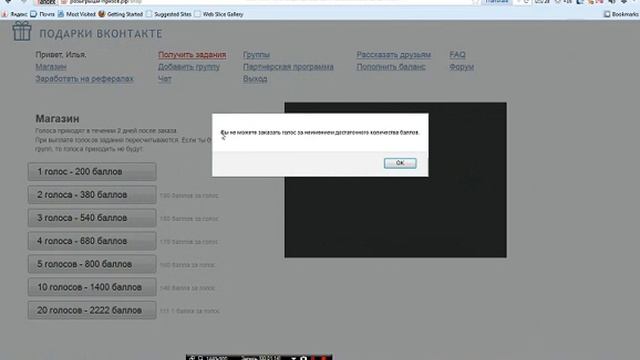Open the FAQ link
640x360 pixels.
pos(458,55)
